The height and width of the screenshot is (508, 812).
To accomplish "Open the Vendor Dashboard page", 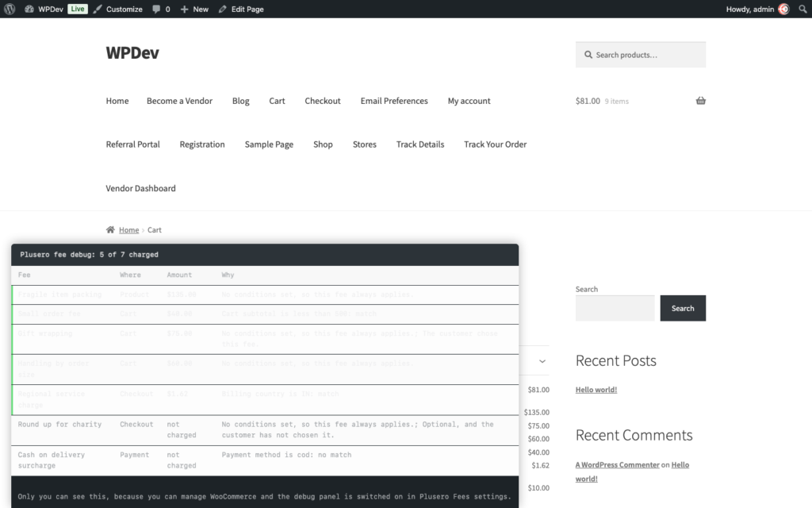I will (x=140, y=188).
